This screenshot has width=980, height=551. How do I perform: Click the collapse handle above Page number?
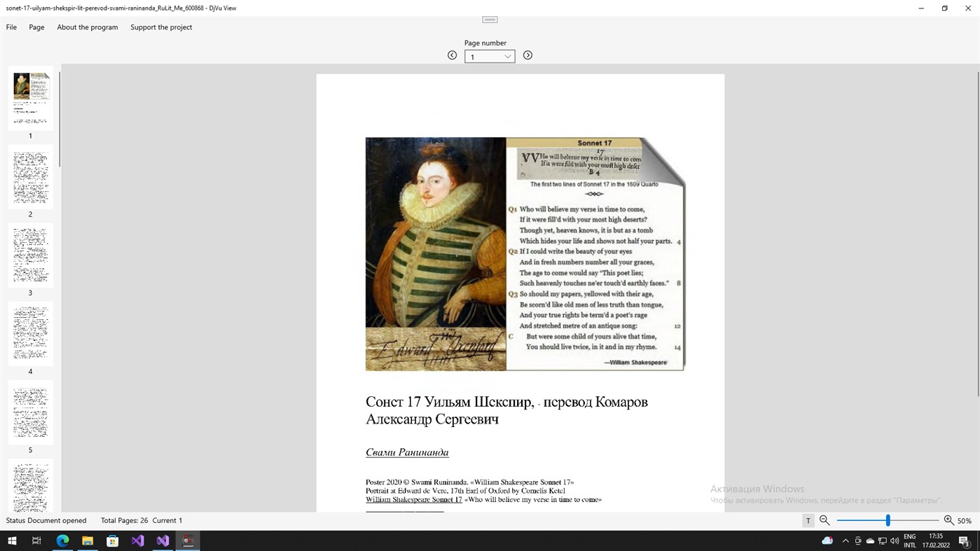490,20
